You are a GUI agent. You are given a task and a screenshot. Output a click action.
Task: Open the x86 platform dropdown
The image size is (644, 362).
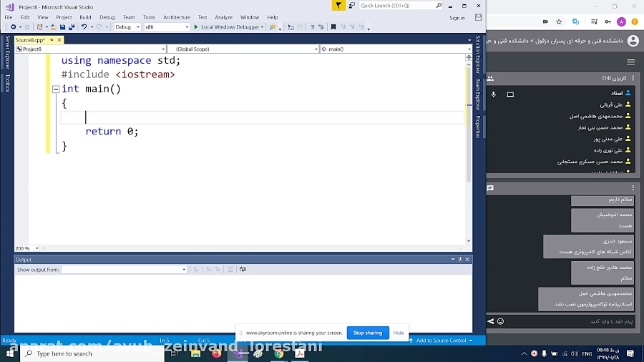[166, 27]
